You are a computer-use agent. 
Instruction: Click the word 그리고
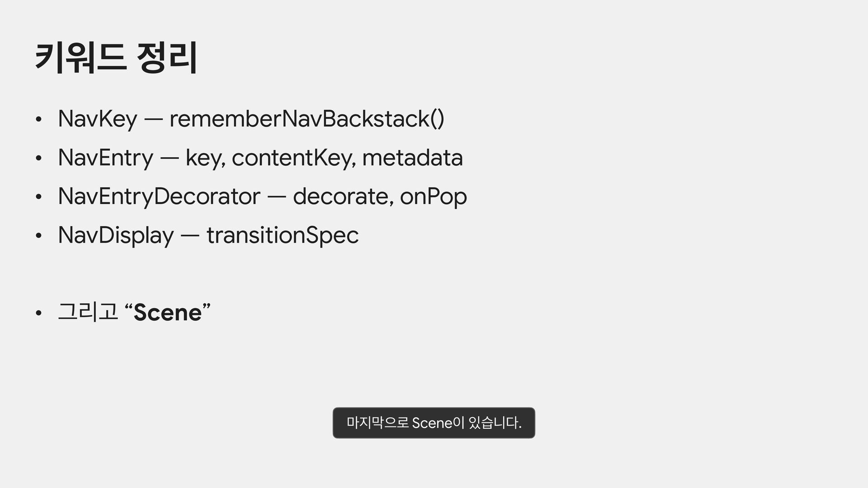[x=88, y=312]
